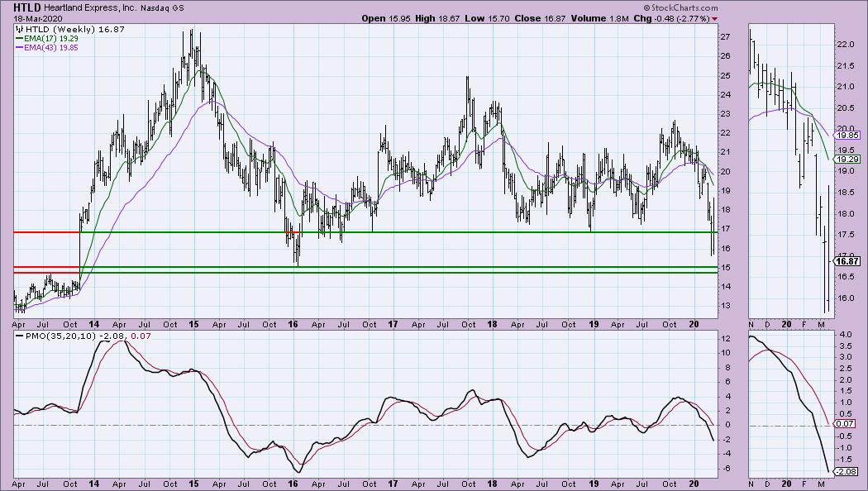Click the 19.29 price tag on zoom panel
This screenshot has width=868, height=491.
coord(847,159)
